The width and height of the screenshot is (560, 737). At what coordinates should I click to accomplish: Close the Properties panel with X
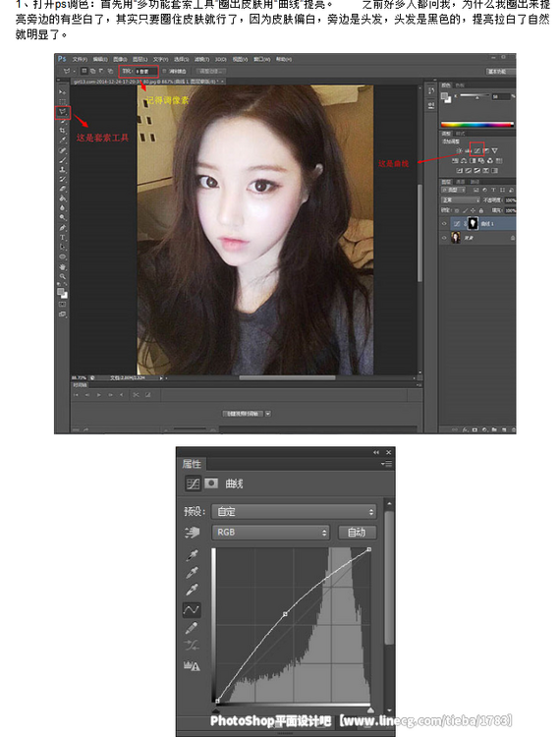click(388, 452)
